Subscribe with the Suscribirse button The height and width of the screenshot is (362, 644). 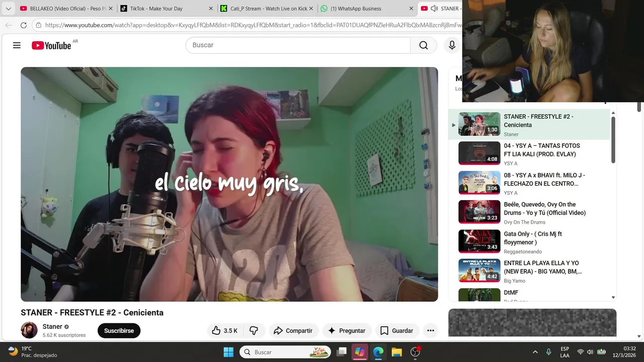119,330
